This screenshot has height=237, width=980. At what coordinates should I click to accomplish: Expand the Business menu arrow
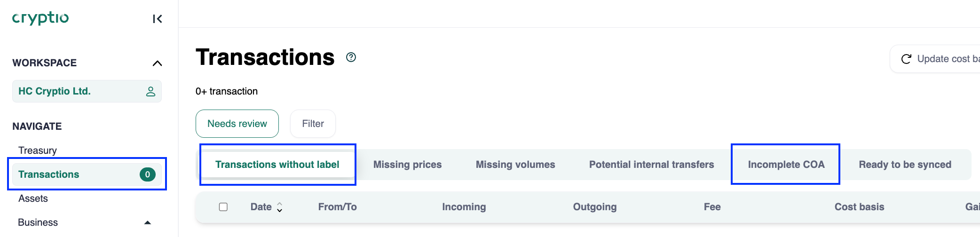click(x=148, y=222)
